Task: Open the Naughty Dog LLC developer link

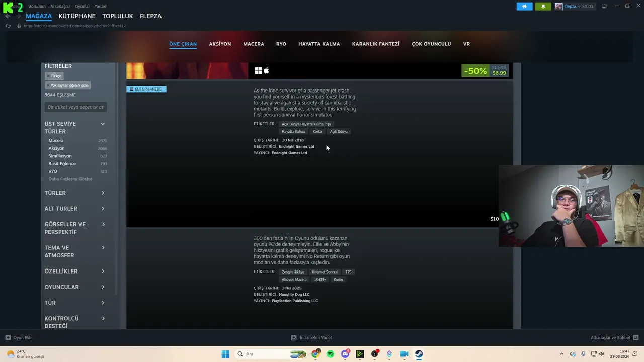Action: pyautogui.click(x=294, y=294)
